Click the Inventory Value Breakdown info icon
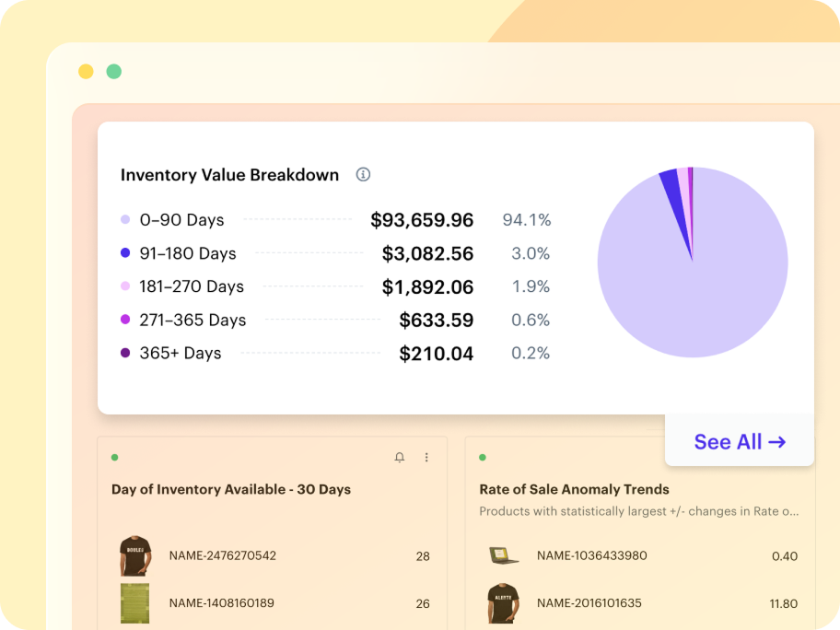Screen dimensions: 840x630 363,175
